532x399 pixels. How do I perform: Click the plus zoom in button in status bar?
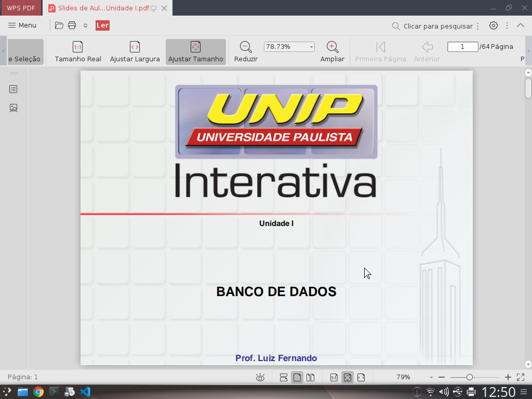click(x=508, y=377)
